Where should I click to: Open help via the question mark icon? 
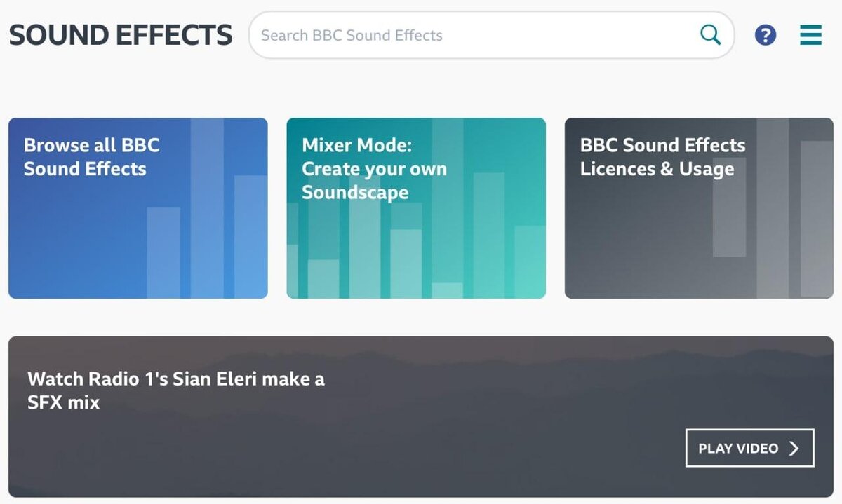coord(766,34)
